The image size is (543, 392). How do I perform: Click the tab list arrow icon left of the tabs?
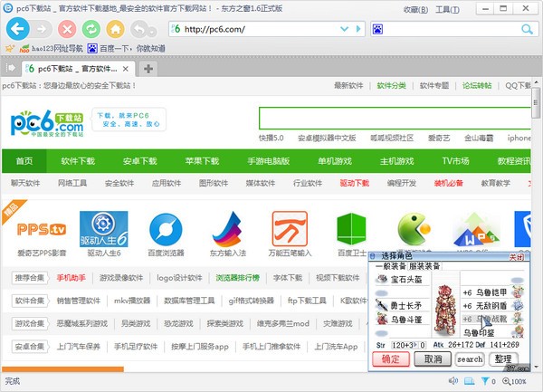(x=11, y=68)
